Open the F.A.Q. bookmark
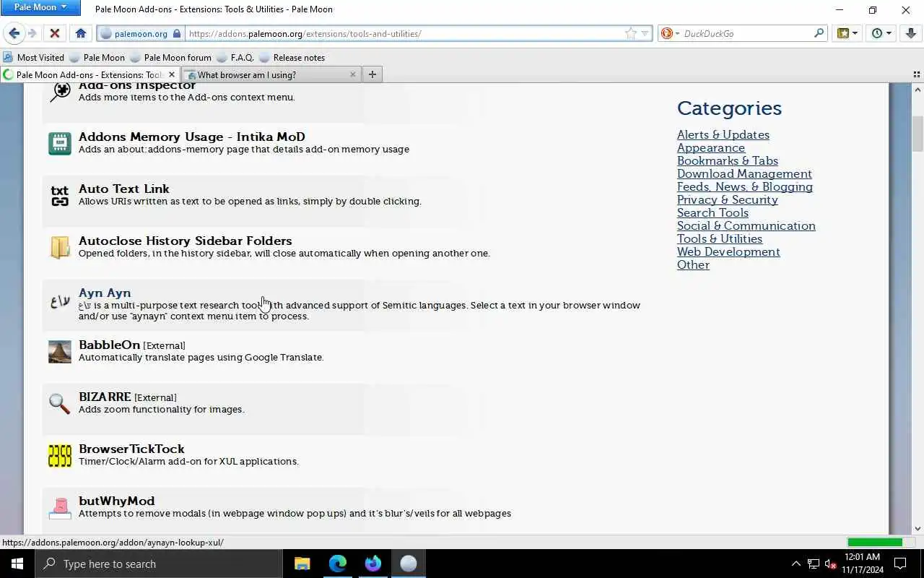 [235, 57]
